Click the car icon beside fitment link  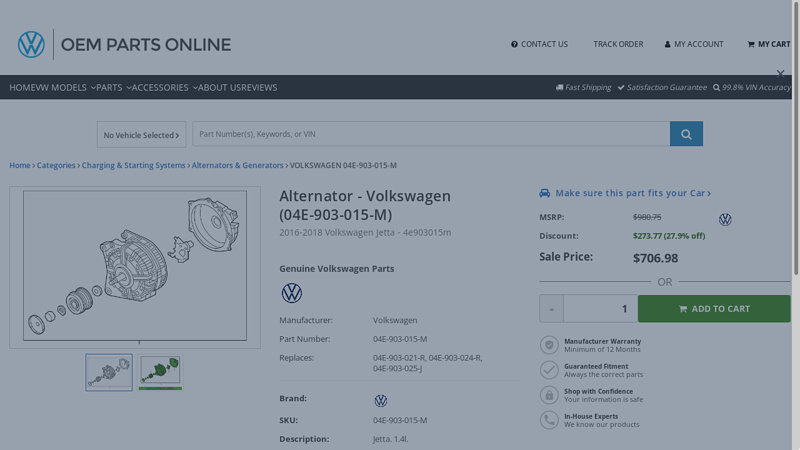544,193
